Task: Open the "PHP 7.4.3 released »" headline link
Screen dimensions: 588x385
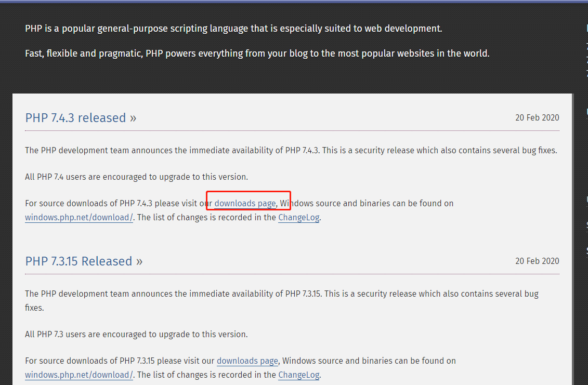Action: [x=81, y=118]
